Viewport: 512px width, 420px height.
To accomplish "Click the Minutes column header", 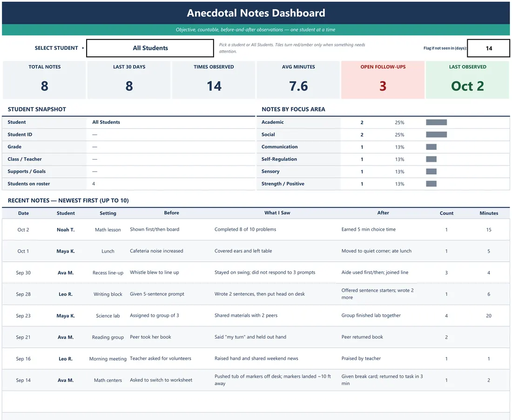I will click(x=489, y=213).
